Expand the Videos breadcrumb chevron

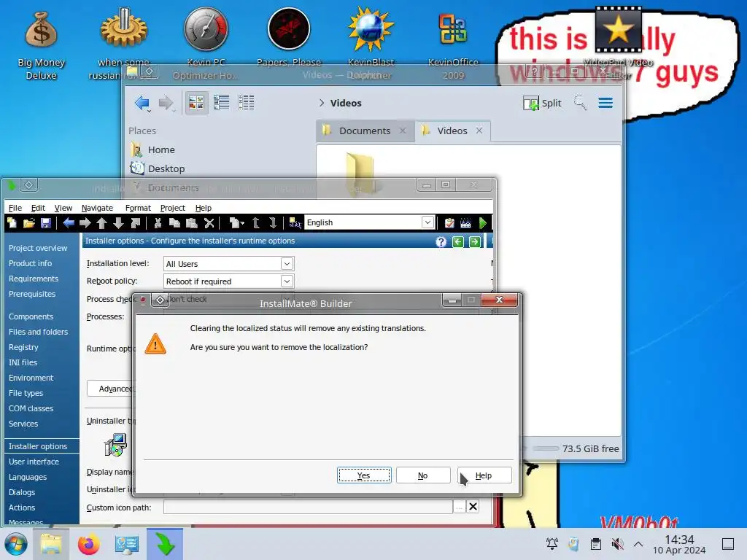point(322,103)
